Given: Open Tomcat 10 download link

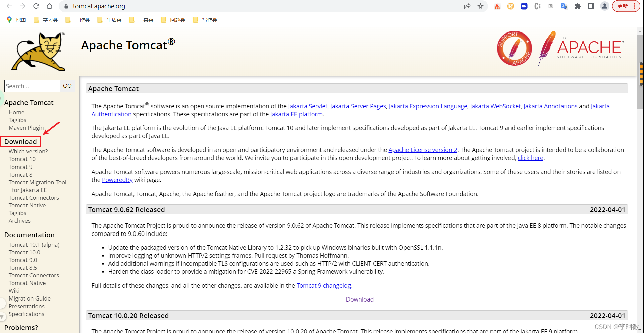Looking at the screenshot, I should [x=22, y=159].
